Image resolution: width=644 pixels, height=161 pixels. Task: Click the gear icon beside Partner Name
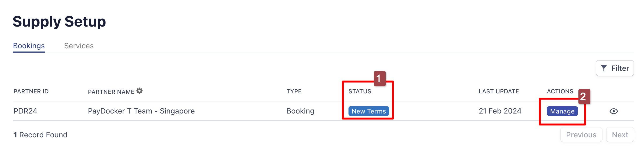(139, 91)
